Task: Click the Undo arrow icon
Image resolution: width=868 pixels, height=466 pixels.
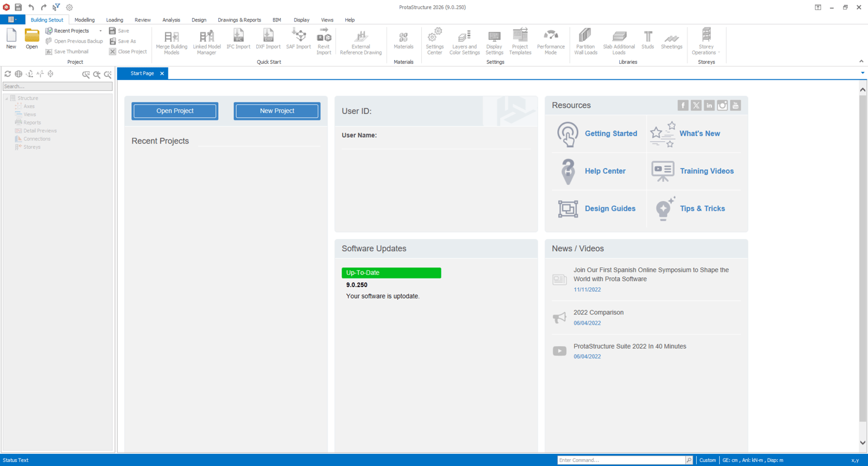Action: pyautogui.click(x=31, y=8)
